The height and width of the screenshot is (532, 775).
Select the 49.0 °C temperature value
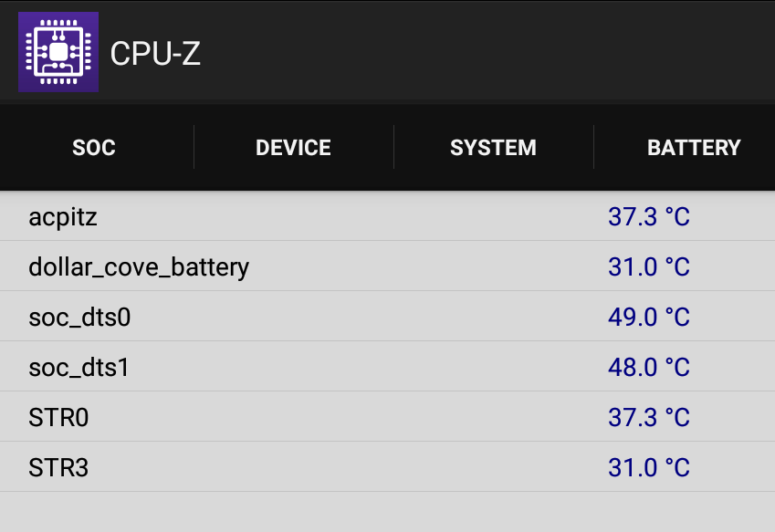point(648,317)
